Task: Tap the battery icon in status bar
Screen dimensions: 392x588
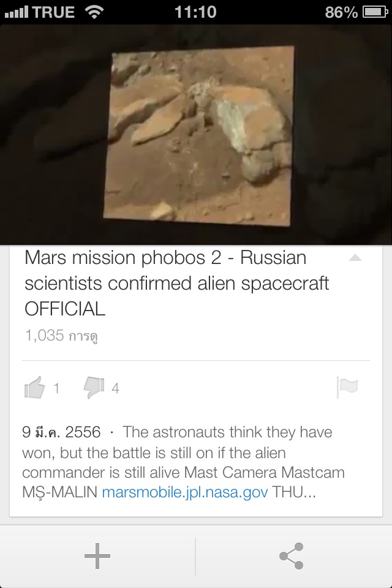Action: tap(375, 12)
